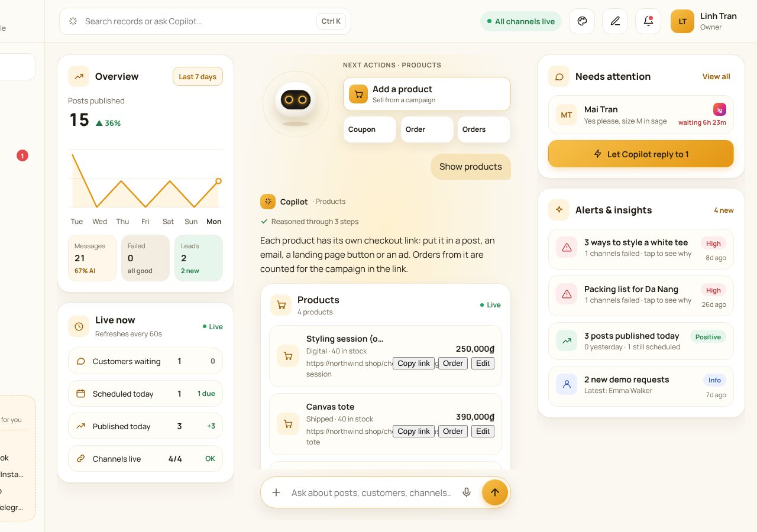
Task: Click the Copilot robot avatar
Action: coord(295,104)
